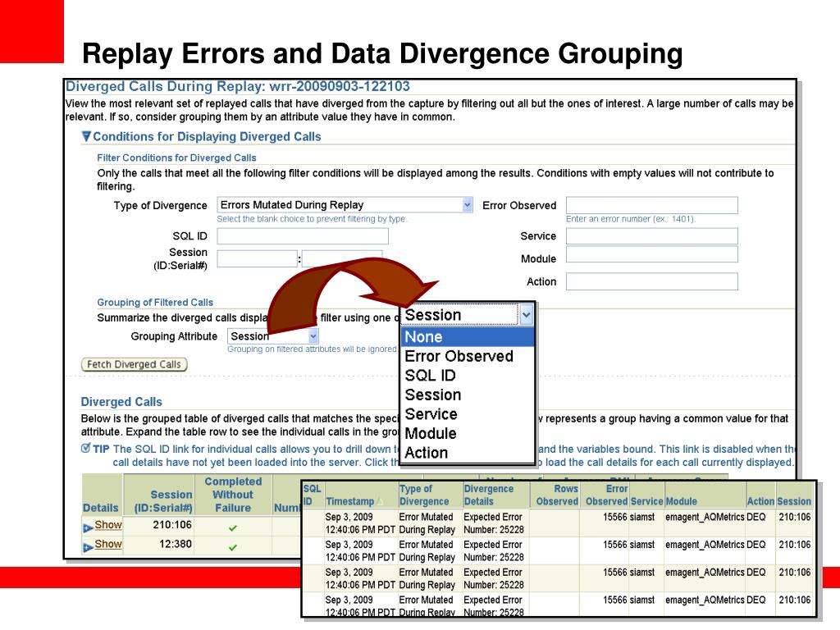The image size is (840, 630).
Task: Expand details arrow for session 12:380
Action: coord(88,547)
